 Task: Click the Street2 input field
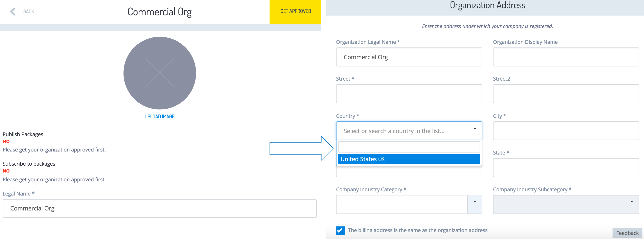tap(566, 94)
